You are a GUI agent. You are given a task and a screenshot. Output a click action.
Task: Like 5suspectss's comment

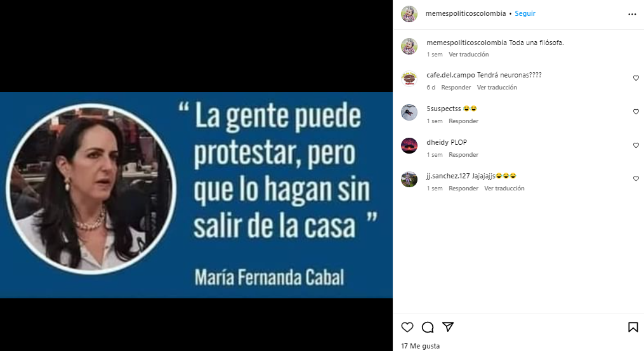coord(636,112)
